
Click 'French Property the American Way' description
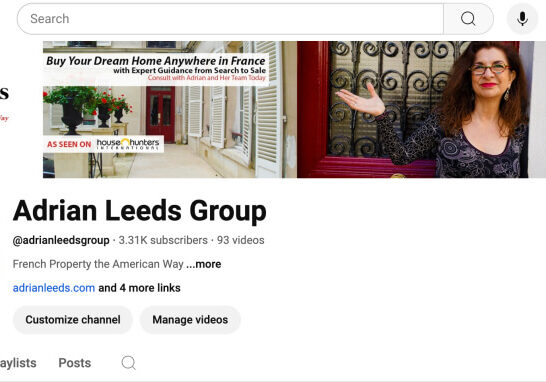(x=98, y=264)
